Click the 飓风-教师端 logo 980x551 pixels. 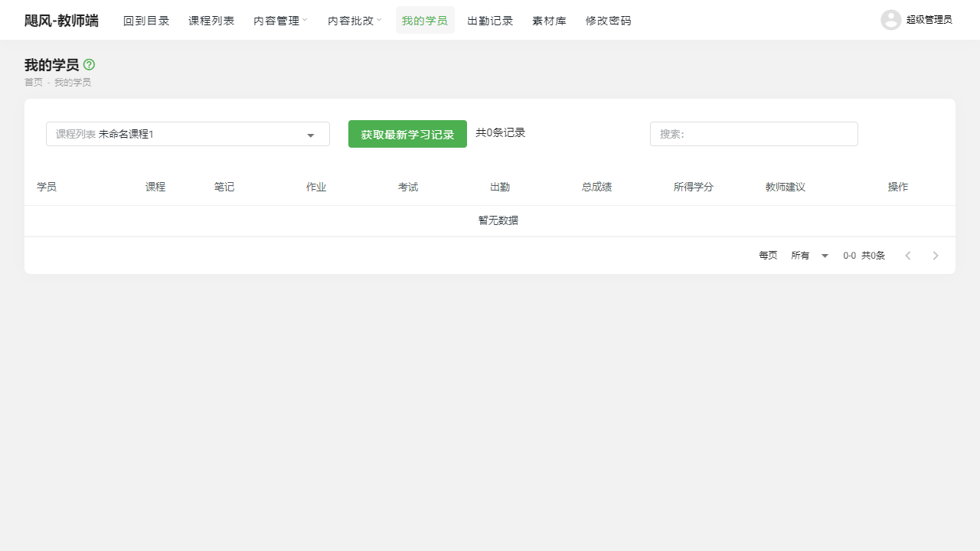point(61,20)
